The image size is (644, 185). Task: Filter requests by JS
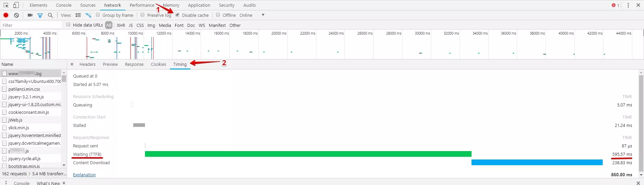(131, 25)
